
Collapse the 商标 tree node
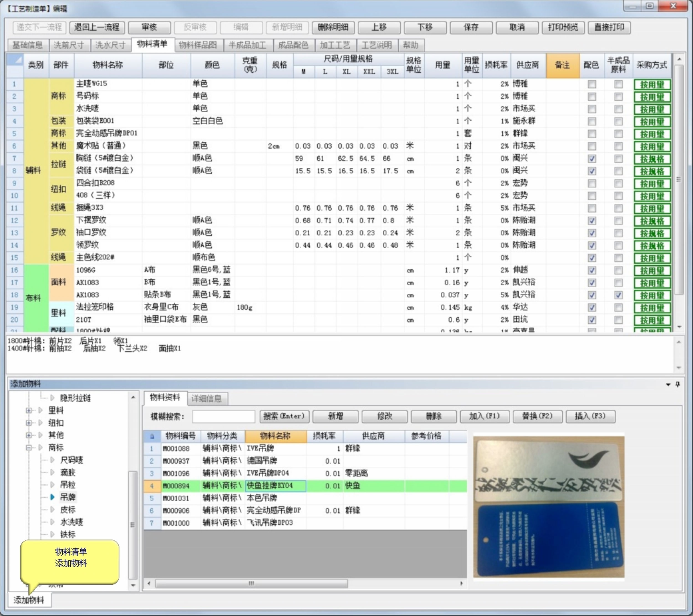29,448
